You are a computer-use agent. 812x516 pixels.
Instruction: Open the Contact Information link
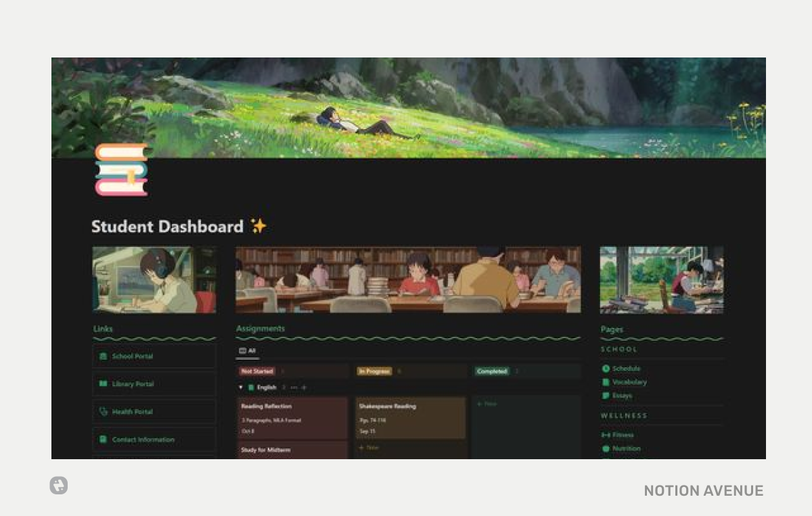(154, 440)
